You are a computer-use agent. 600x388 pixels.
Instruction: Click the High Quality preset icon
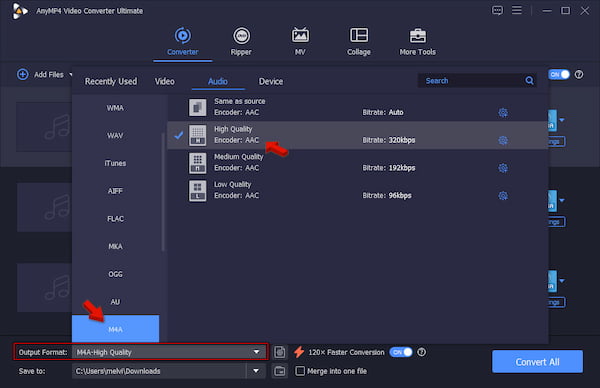coord(197,135)
